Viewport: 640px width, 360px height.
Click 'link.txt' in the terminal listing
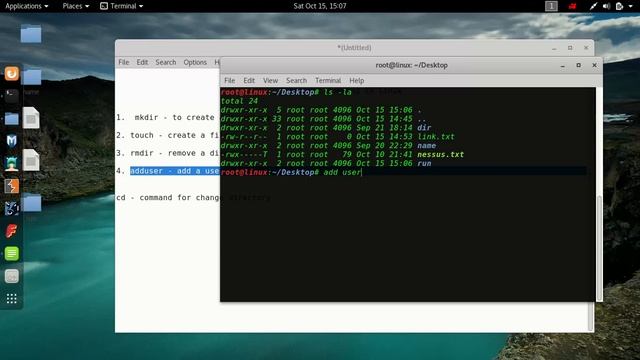[436, 137]
